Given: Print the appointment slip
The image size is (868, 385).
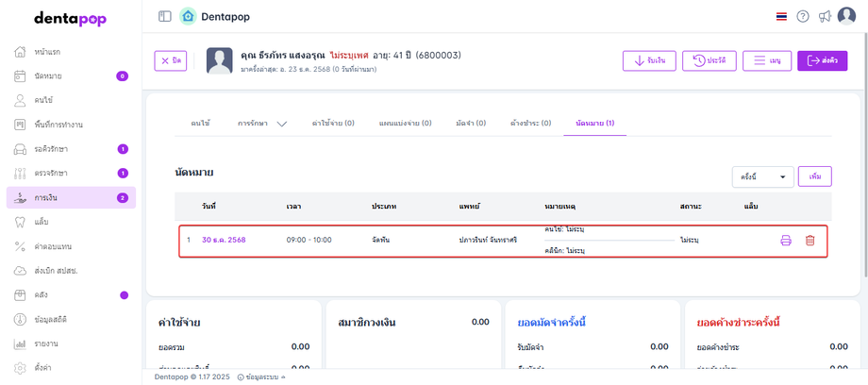Looking at the screenshot, I should tap(786, 241).
